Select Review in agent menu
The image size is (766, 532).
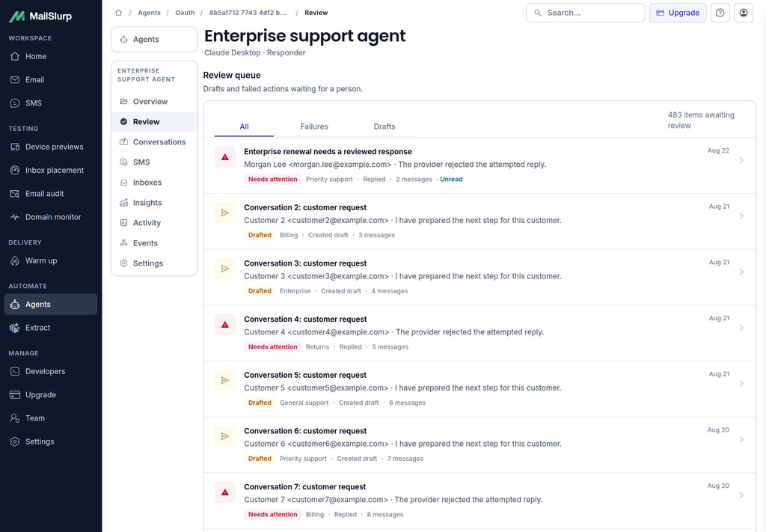click(x=154, y=122)
